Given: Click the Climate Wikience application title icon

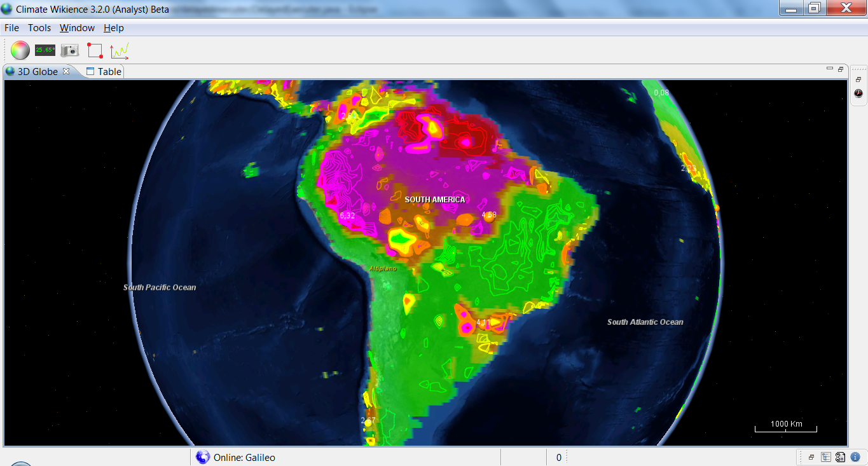Looking at the screenshot, I should click(x=7, y=9).
